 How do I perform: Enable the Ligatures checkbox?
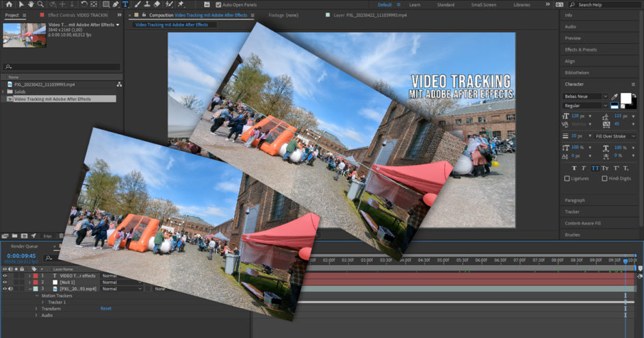coord(567,179)
